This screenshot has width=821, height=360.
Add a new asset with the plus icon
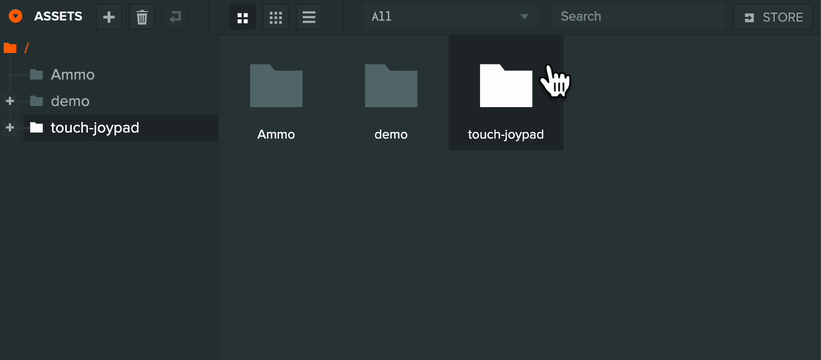point(109,17)
